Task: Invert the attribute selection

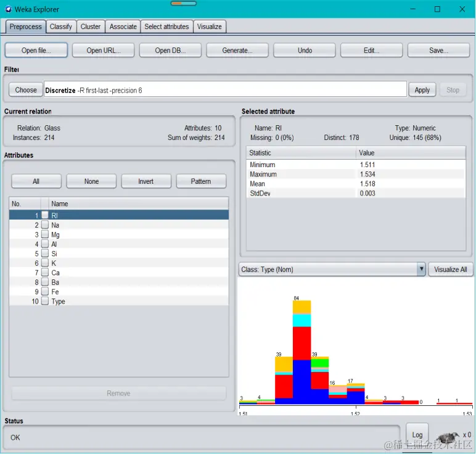Action: (146, 181)
